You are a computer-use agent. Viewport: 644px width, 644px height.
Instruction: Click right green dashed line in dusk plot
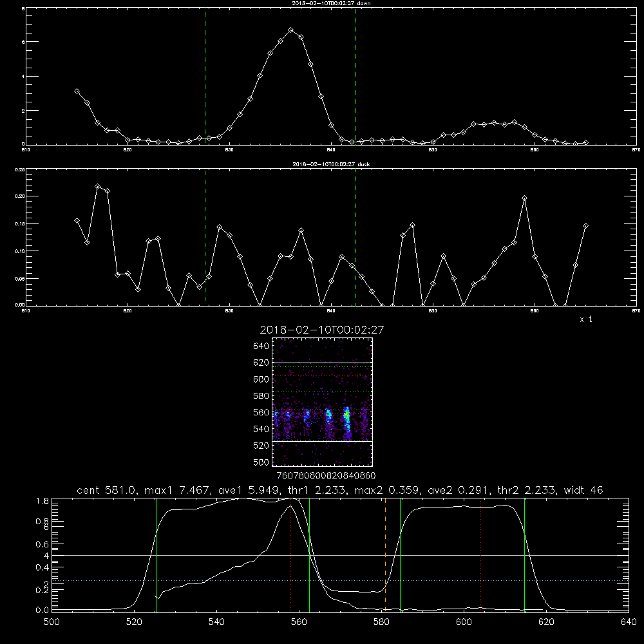(x=355, y=237)
